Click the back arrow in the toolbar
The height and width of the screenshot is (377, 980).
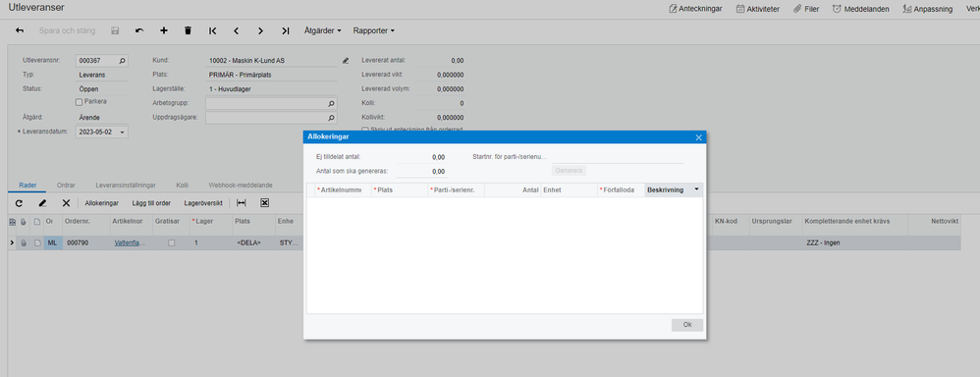[x=20, y=30]
